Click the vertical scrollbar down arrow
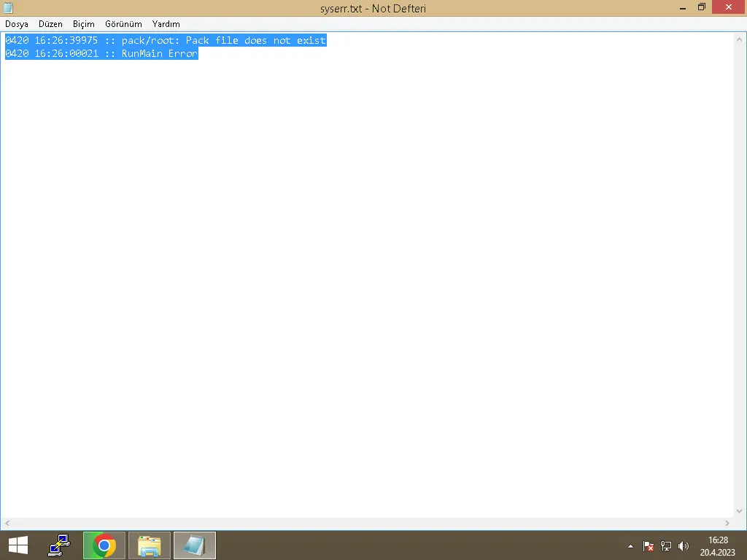The height and width of the screenshot is (560, 747). [x=740, y=511]
